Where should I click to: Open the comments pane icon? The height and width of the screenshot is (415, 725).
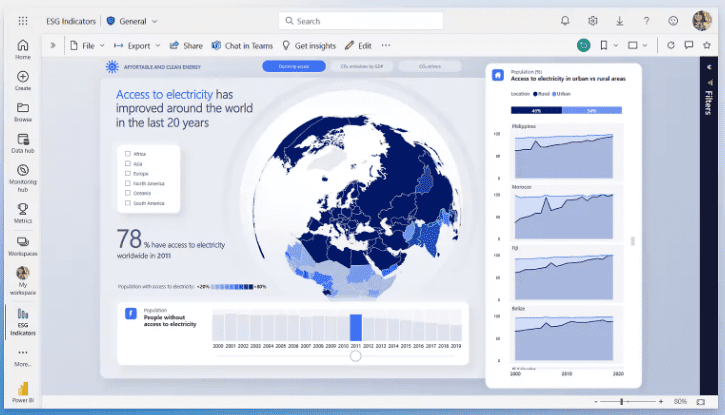688,45
